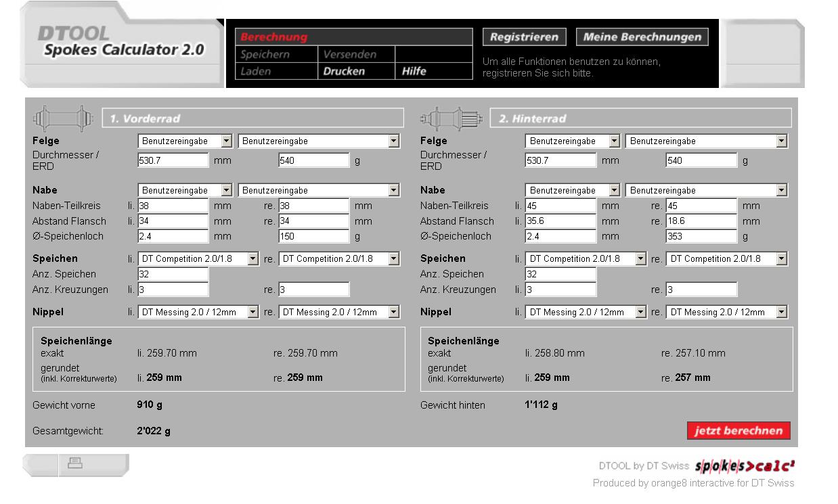Open Meine Berechnungen
This screenshot has width=838, height=504.
[642, 37]
